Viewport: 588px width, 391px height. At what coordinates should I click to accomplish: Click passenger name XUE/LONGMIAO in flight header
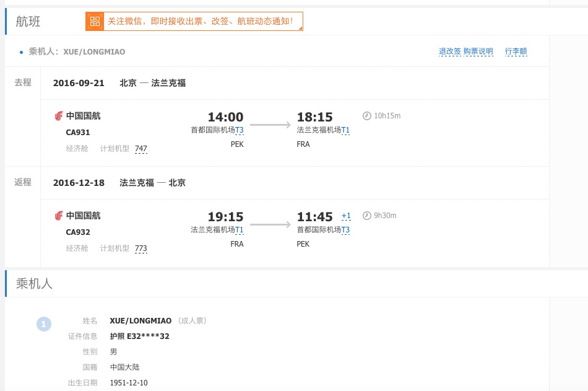pos(94,52)
